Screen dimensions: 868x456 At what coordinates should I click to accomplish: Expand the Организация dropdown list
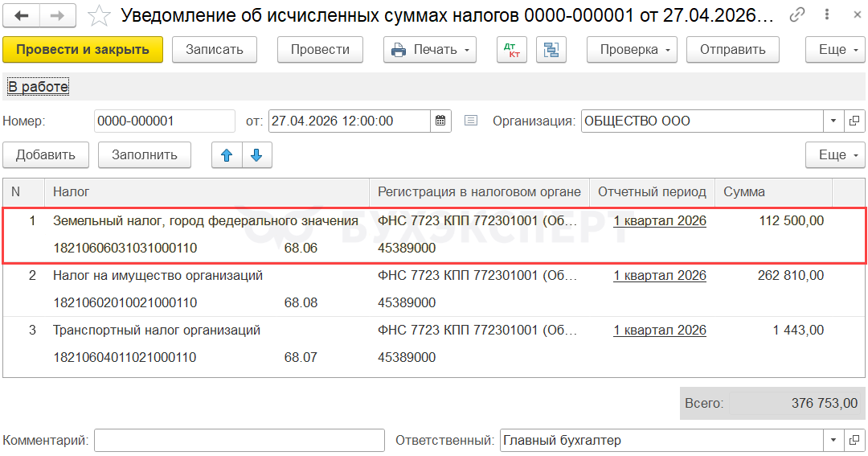click(833, 121)
